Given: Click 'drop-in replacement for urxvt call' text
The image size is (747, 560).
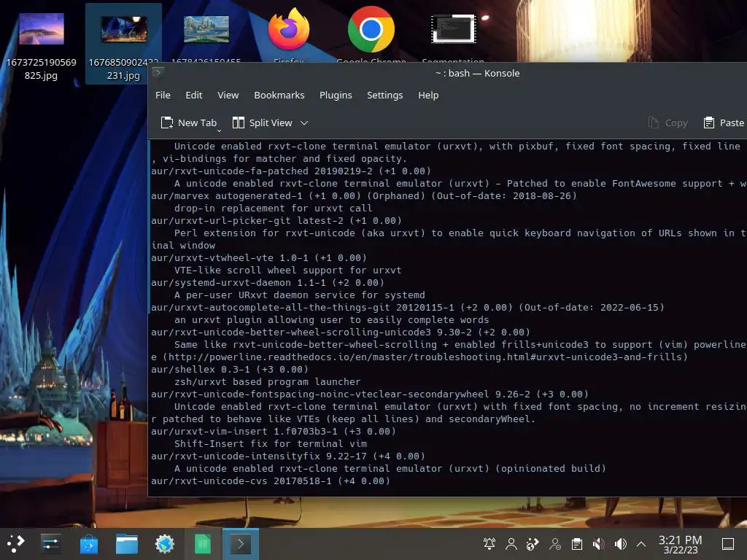Looking at the screenshot, I should click(x=274, y=208).
